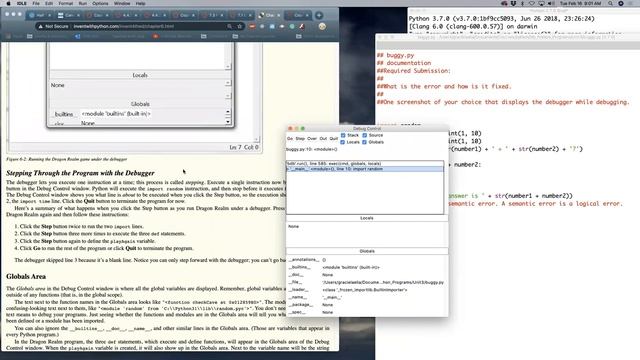Select the __main__ module stack frame row
The image size is (640, 360).
pyautogui.click(x=365, y=169)
